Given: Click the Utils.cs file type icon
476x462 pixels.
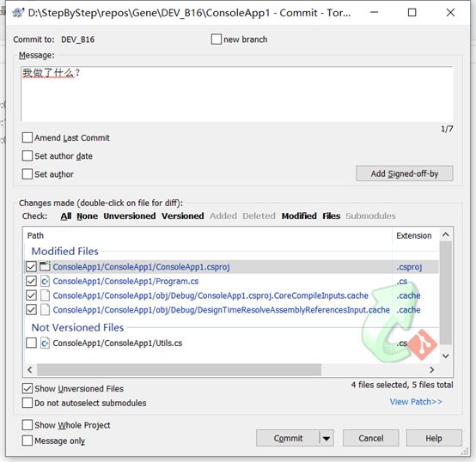Looking at the screenshot, I should (x=45, y=343).
